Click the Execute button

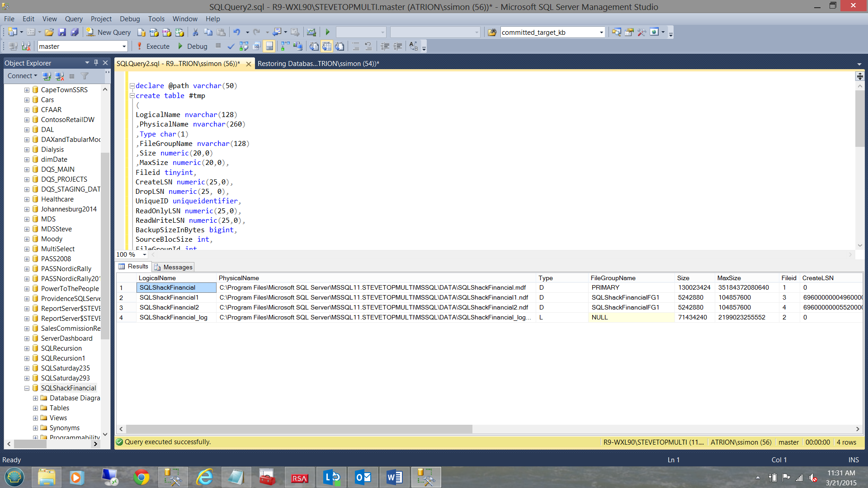tap(153, 46)
